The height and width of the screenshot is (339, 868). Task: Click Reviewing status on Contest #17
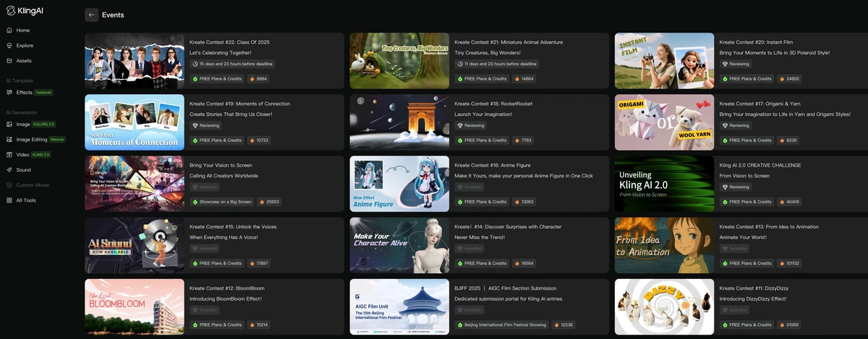point(737,125)
